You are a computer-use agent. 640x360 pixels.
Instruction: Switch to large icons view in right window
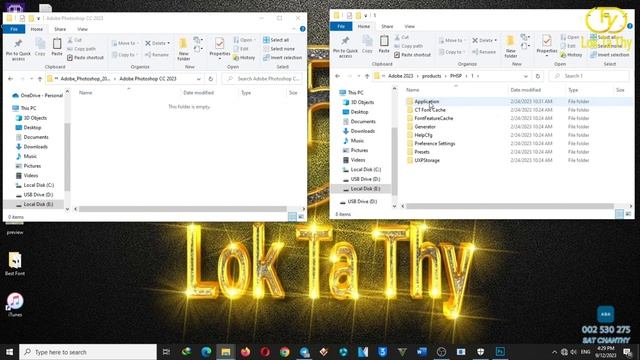pyautogui.click(x=628, y=214)
